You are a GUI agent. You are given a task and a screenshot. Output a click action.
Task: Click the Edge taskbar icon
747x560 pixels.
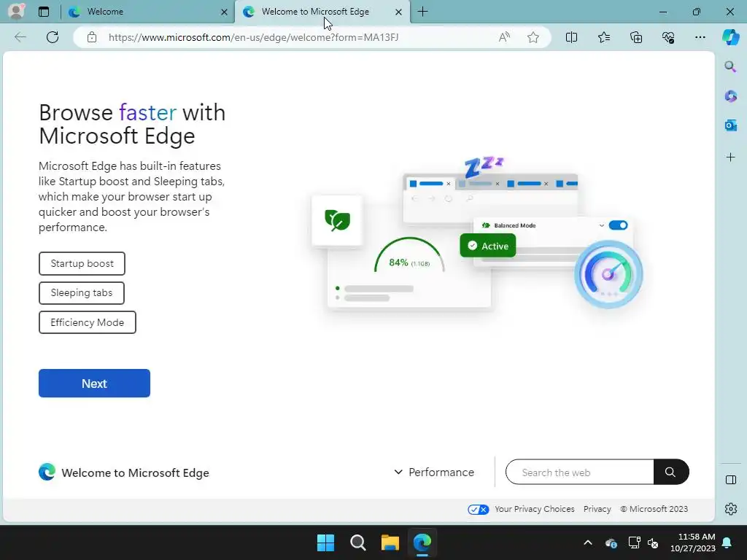click(422, 542)
